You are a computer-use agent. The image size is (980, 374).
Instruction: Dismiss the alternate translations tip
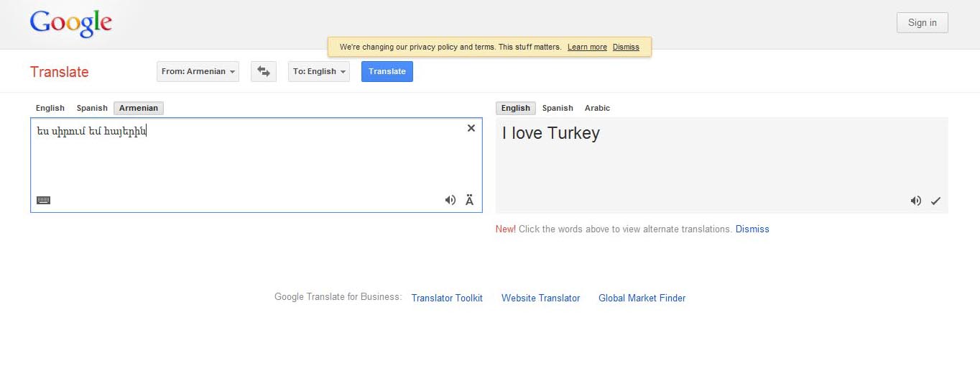pyautogui.click(x=752, y=229)
